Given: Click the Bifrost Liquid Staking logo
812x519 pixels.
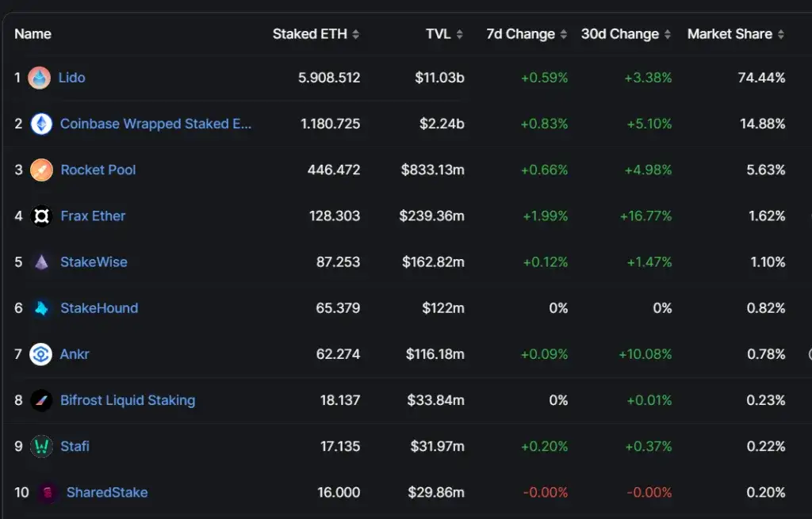Looking at the screenshot, I should tap(41, 400).
